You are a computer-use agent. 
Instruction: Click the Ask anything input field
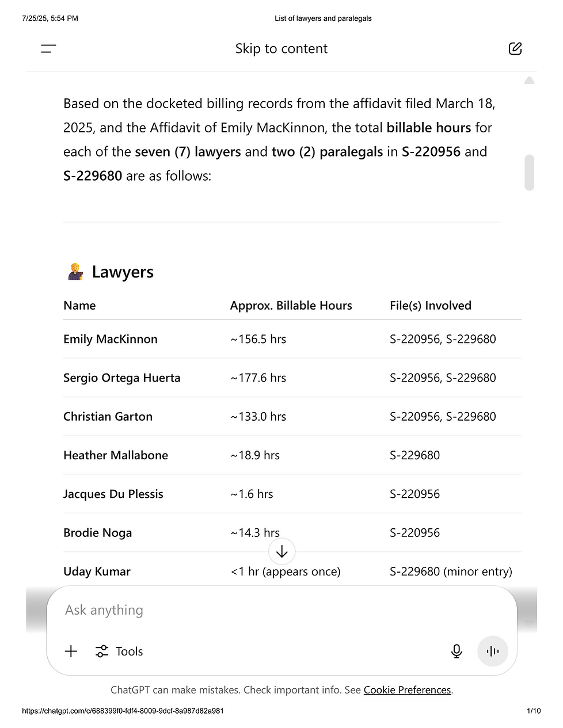(x=281, y=610)
